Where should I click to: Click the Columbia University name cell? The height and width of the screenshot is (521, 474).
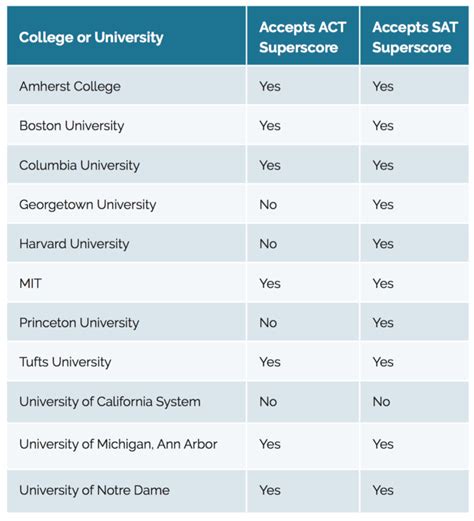[x=126, y=165]
